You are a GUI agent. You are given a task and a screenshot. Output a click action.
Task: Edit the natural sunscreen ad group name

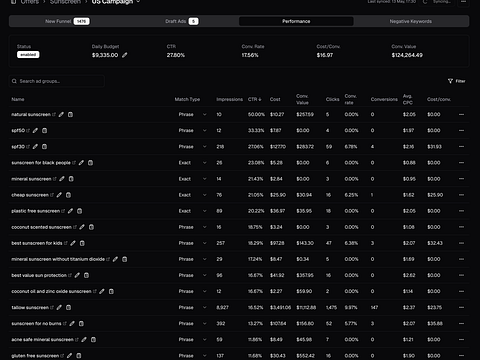click(61, 114)
